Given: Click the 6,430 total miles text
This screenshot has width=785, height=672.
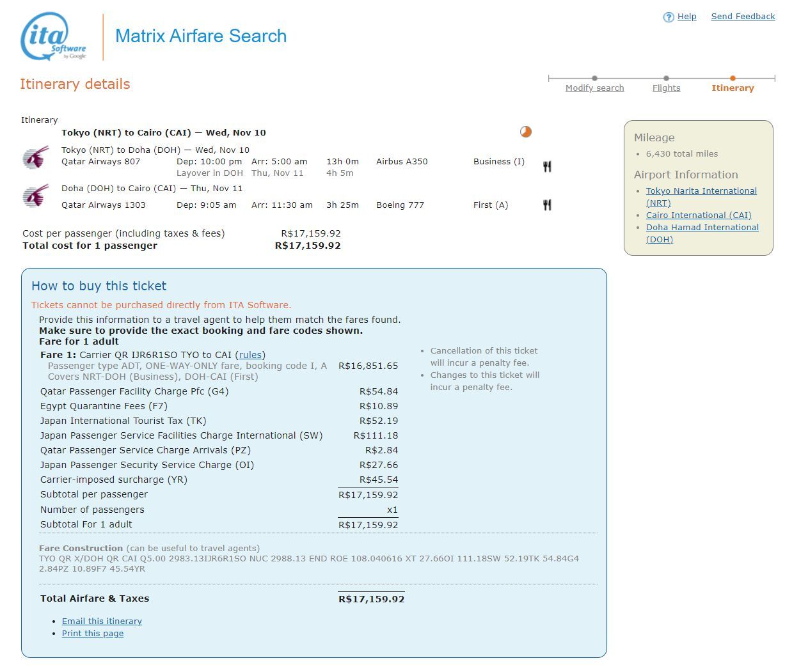Looking at the screenshot, I should (x=682, y=154).
